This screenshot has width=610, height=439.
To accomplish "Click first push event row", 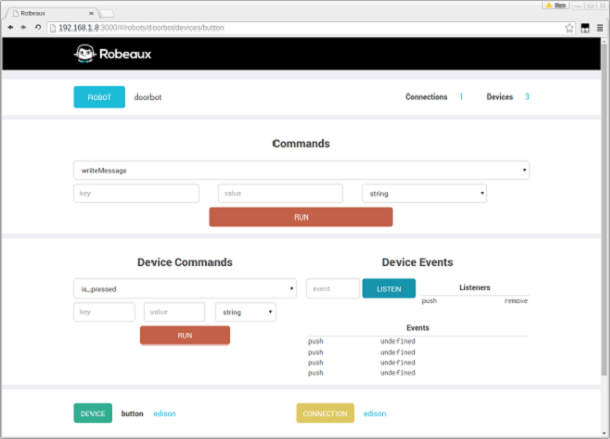I will pos(417,341).
